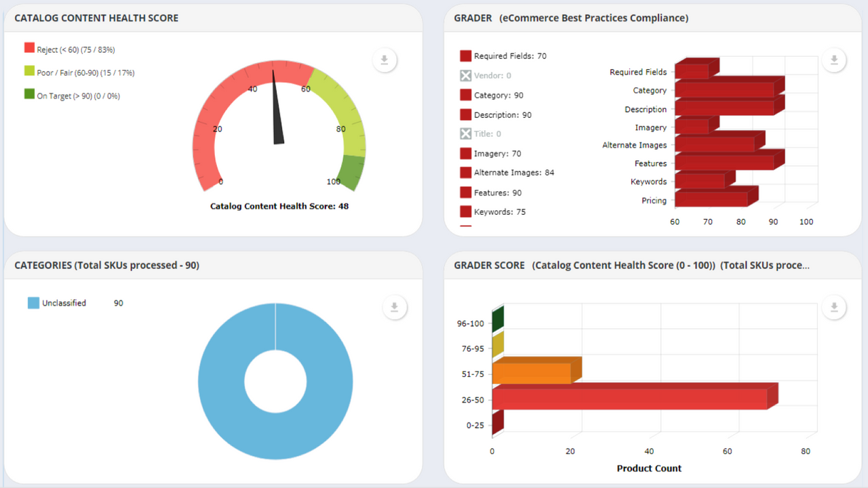Viewport: 868px width, 488px height.
Task: Click the GRADER eCommerce Best Practices Compliance title
Action: click(x=571, y=18)
